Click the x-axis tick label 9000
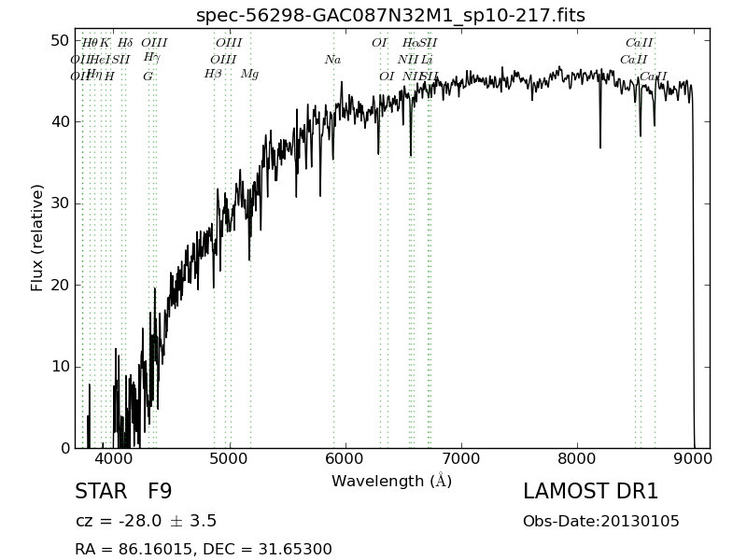Viewport: 747px width, 560px height. click(694, 458)
